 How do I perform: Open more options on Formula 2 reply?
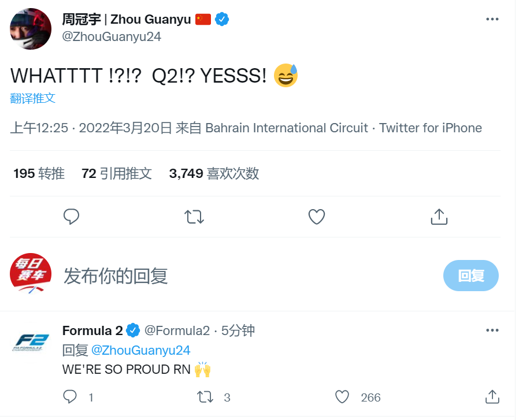click(x=492, y=330)
